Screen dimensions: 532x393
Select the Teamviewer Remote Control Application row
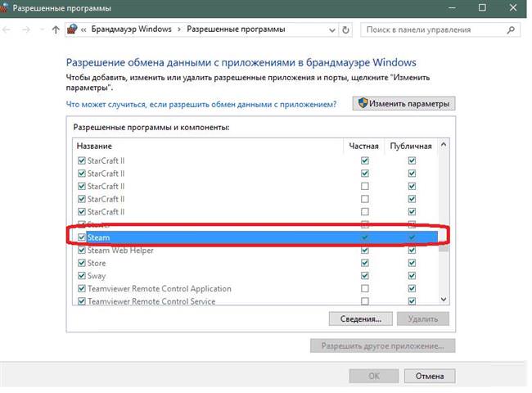click(x=256, y=288)
